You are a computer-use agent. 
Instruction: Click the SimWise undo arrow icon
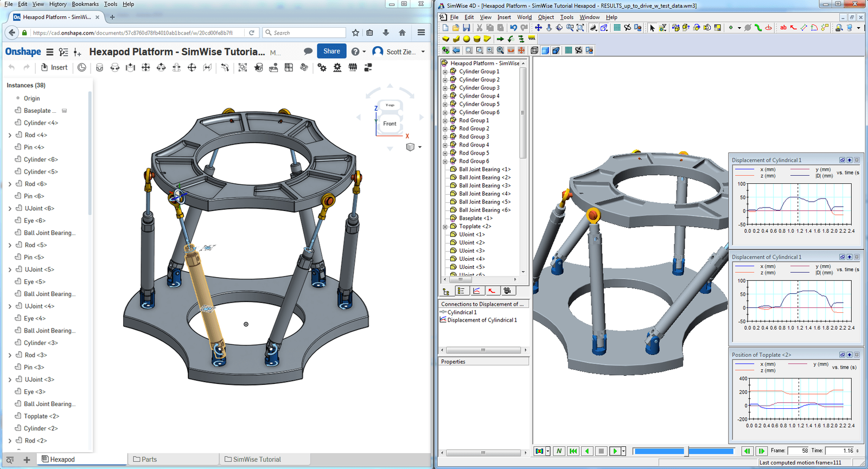coord(513,28)
